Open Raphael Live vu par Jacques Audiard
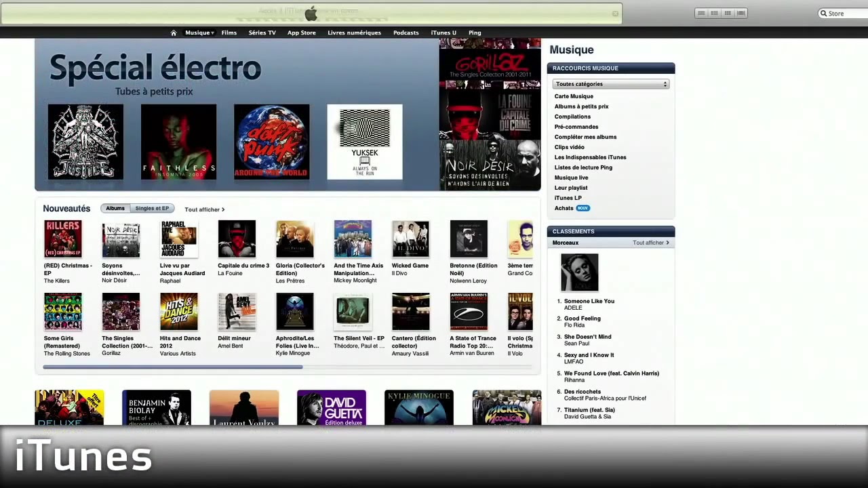This screenshot has height=488, width=868. (x=178, y=239)
